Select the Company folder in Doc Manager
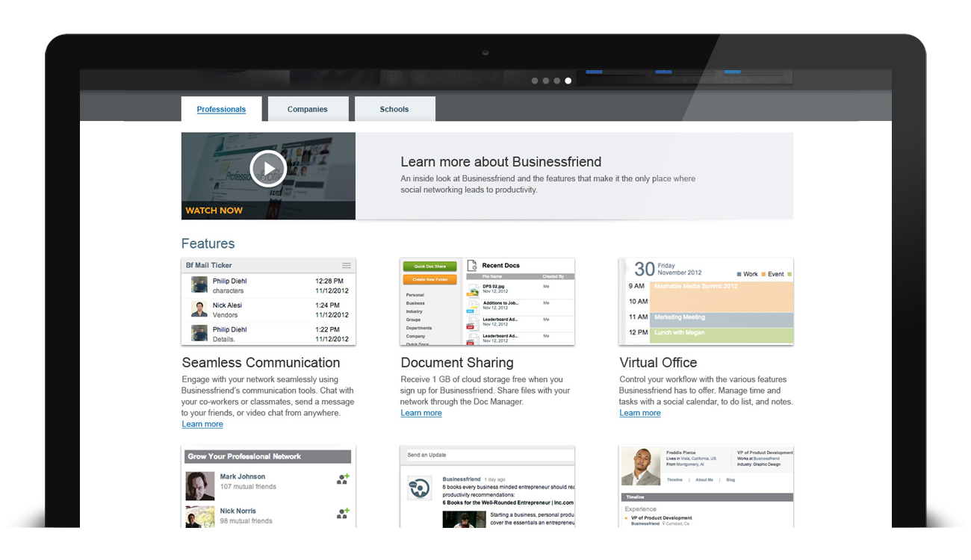The width and height of the screenshot is (971, 560). [416, 336]
